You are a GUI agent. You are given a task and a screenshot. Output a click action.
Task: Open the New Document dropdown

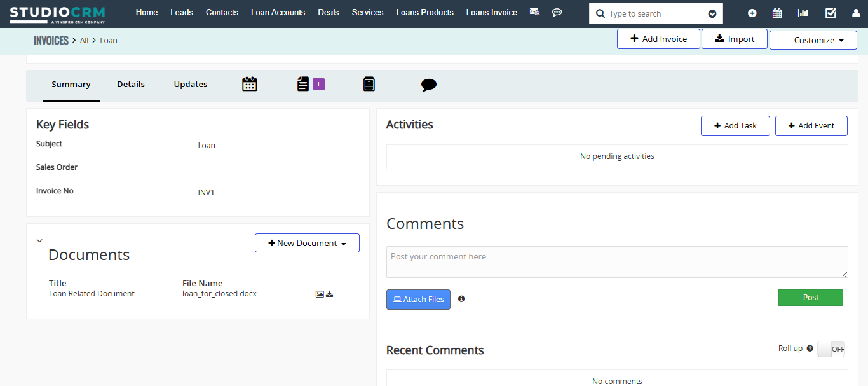[307, 243]
